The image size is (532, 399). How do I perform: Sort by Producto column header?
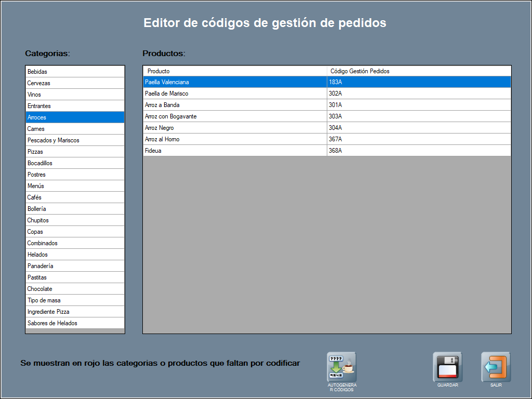click(235, 71)
